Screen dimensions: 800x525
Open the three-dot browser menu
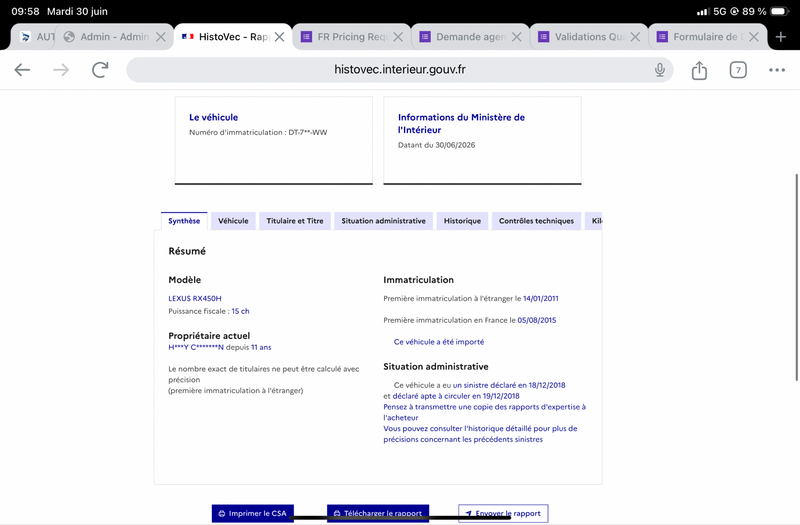point(777,70)
